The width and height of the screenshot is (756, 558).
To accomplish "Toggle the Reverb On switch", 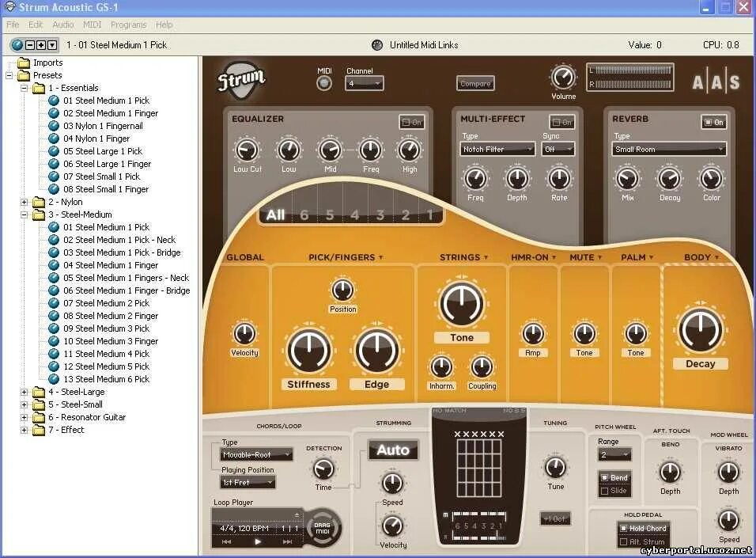I will [713, 122].
